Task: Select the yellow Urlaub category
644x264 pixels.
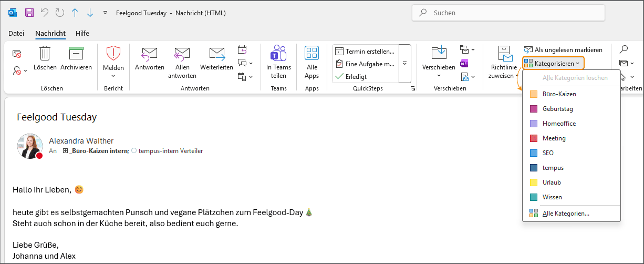Action: [x=552, y=182]
